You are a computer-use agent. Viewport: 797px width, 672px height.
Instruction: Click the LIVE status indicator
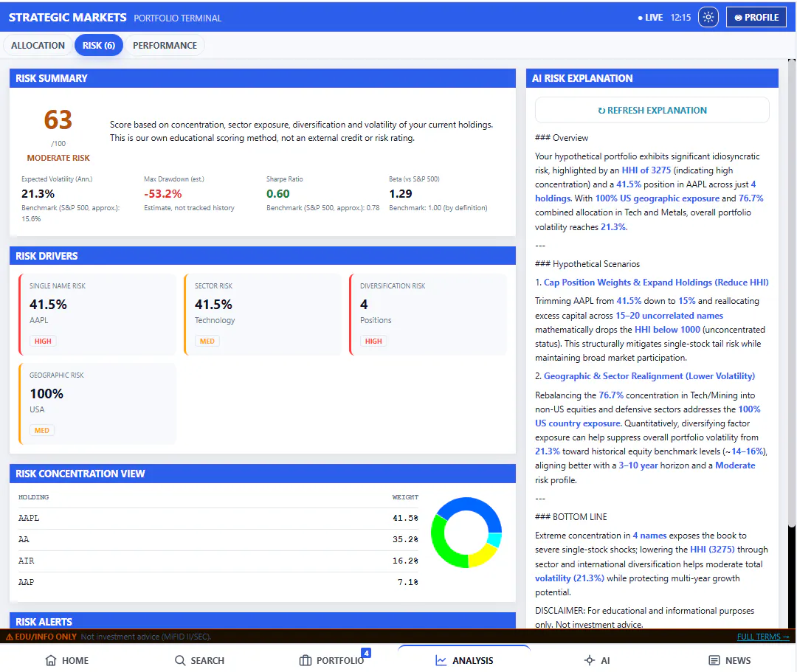[650, 17]
